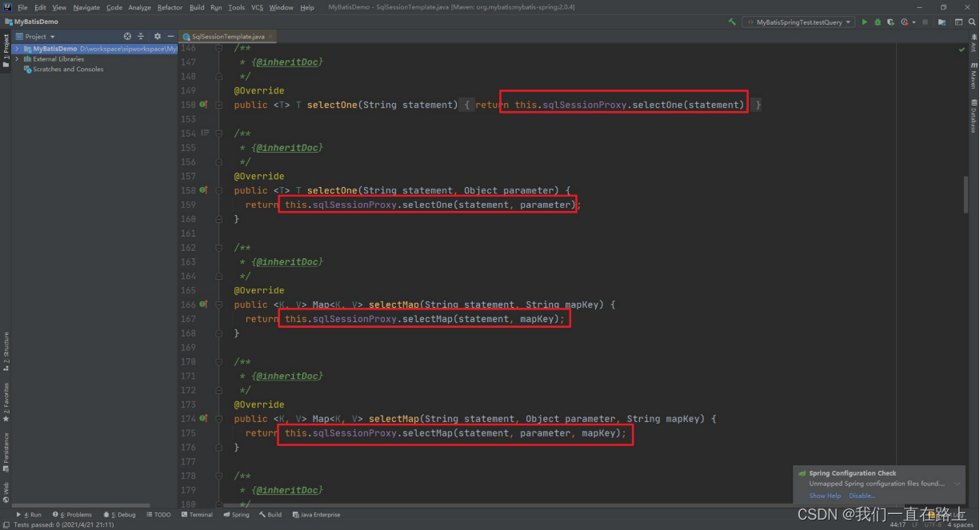The width and height of the screenshot is (980, 530).
Task: Expand the External Libraries node
Action: 17,59
